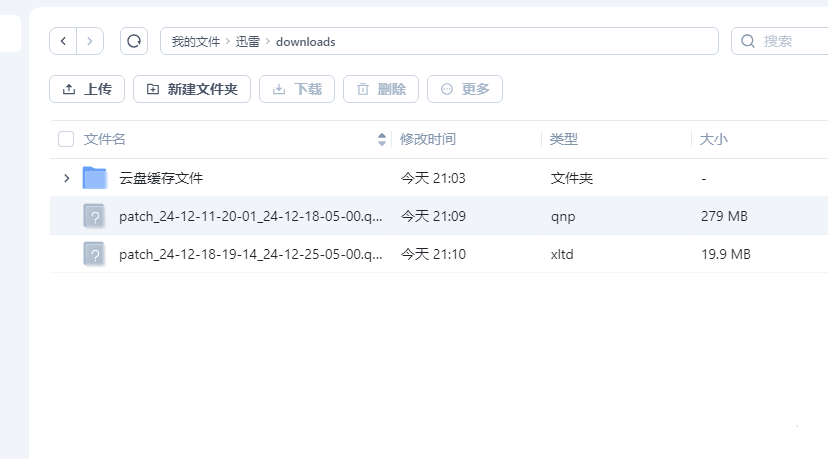Click the 上传 upload button
Image resolution: width=828 pixels, height=459 pixels.
point(87,89)
